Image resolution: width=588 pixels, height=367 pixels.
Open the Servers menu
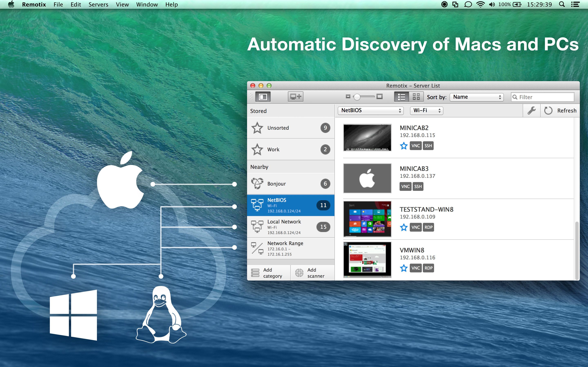[x=98, y=4]
